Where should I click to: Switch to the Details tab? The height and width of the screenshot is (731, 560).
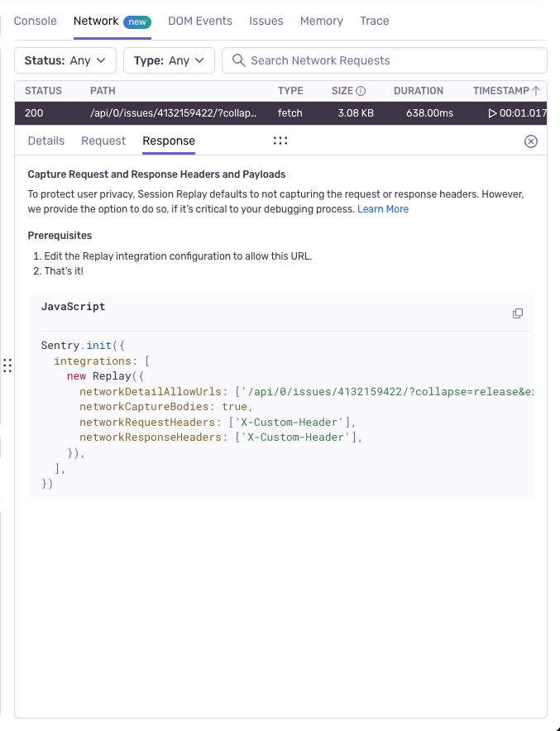45,141
